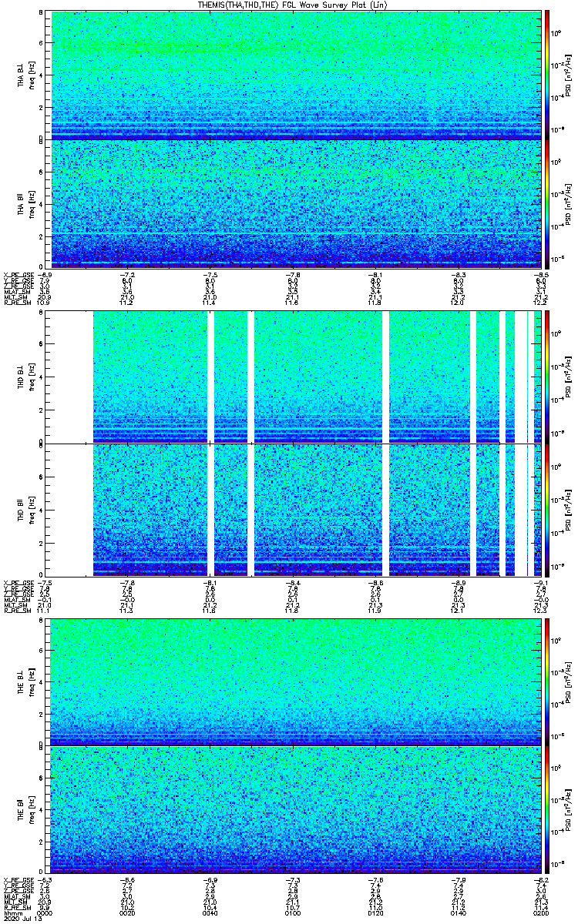The image size is (578, 924).
Task: Click the '-8.2' last X_RE_GSE value under THE
Action: click(540, 879)
